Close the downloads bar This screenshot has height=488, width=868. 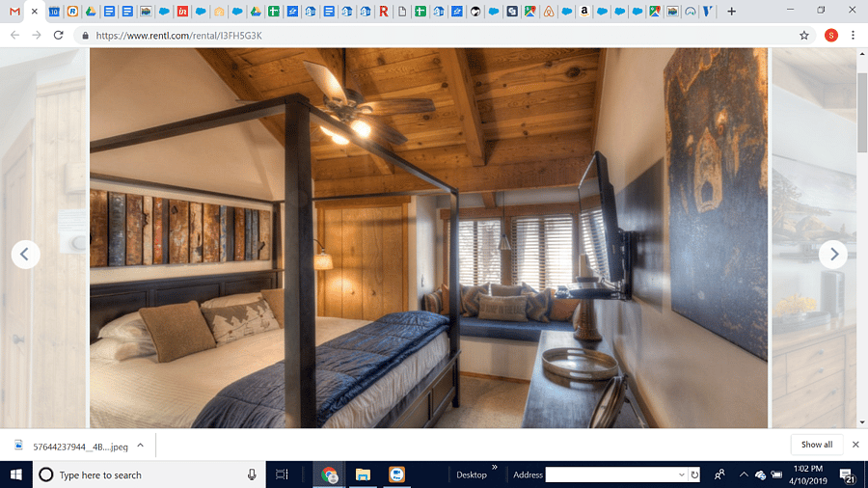tap(855, 445)
